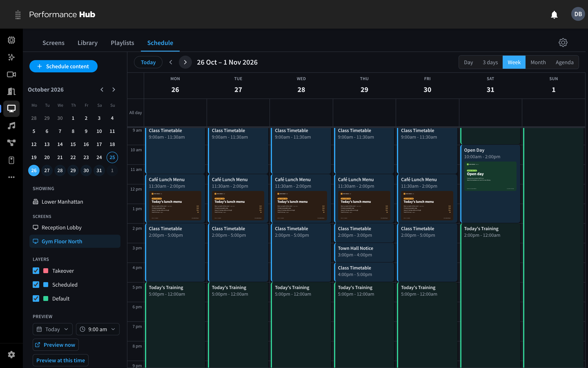Switch to 3 days view

click(x=490, y=62)
